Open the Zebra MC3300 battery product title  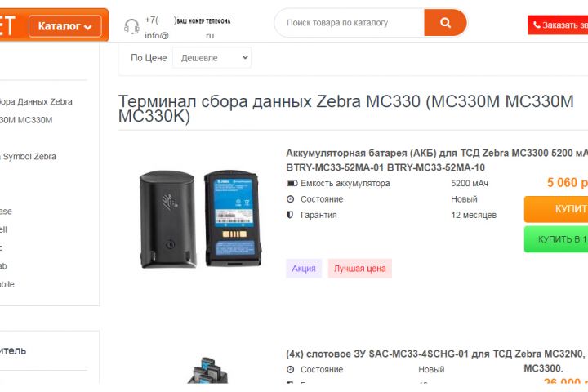click(x=437, y=160)
